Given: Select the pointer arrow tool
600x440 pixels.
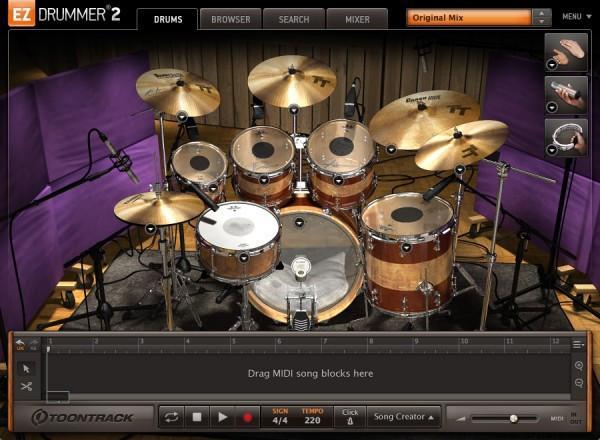Looking at the screenshot, I should pyautogui.click(x=26, y=368).
